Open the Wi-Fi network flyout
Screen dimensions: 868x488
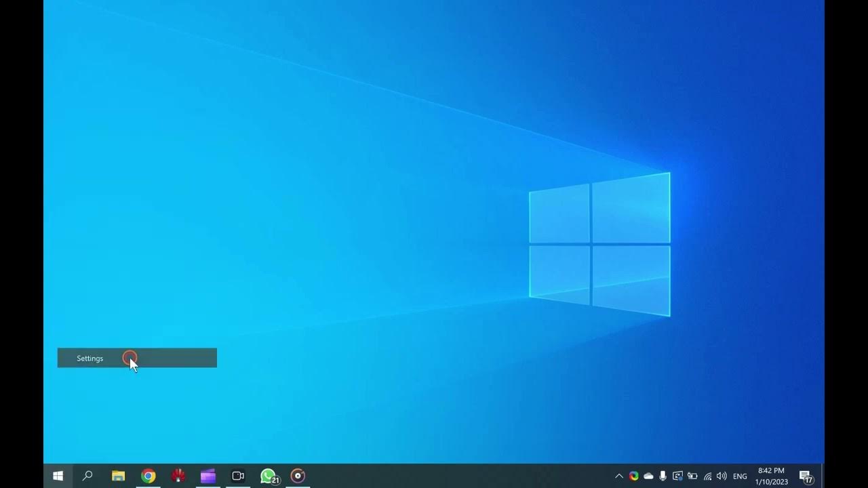[x=707, y=476]
